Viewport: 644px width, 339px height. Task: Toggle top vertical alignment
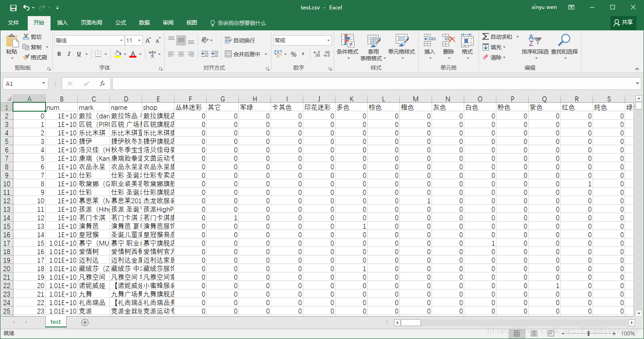(171, 40)
